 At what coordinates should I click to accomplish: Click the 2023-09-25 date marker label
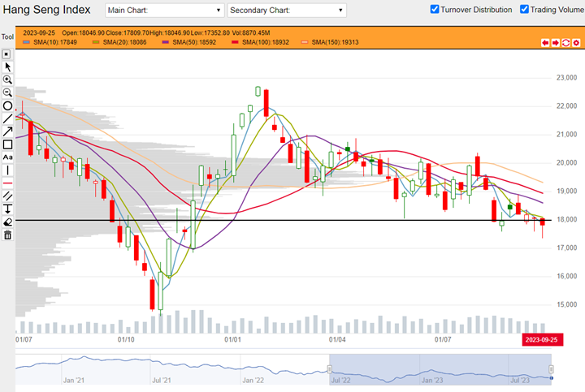[x=543, y=340]
